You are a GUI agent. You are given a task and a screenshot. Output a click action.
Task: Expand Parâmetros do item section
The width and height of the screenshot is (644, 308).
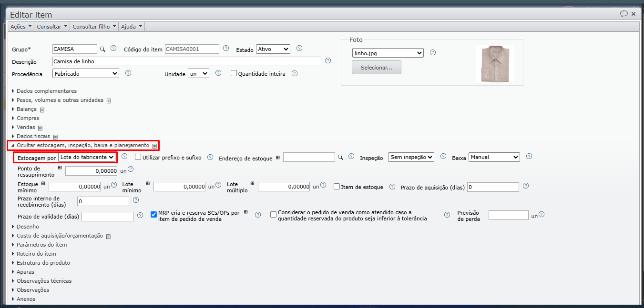click(x=39, y=245)
